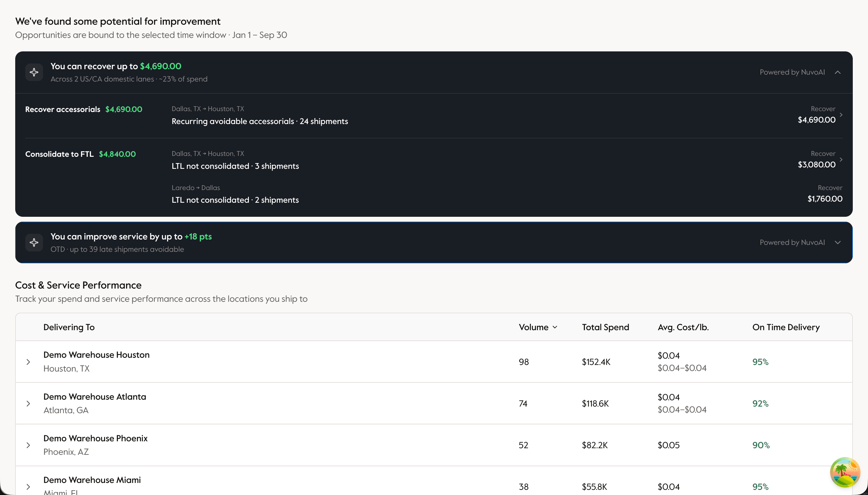Sort table by Volume column

pyautogui.click(x=538, y=327)
